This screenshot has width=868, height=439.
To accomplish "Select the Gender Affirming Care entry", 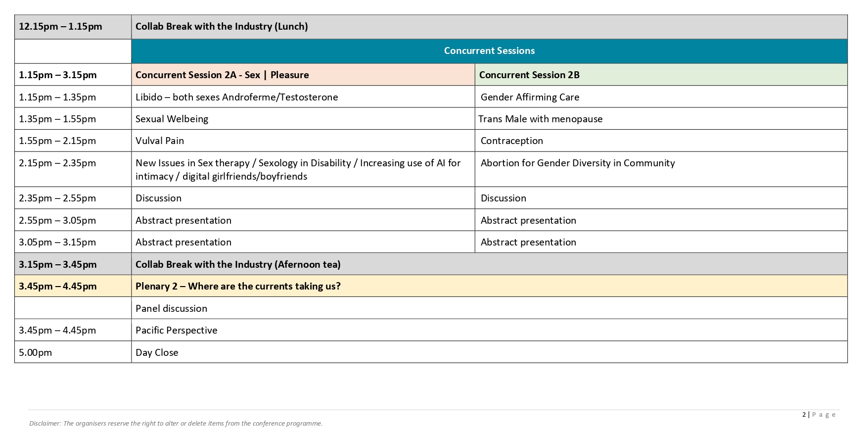I will (530, 98).
